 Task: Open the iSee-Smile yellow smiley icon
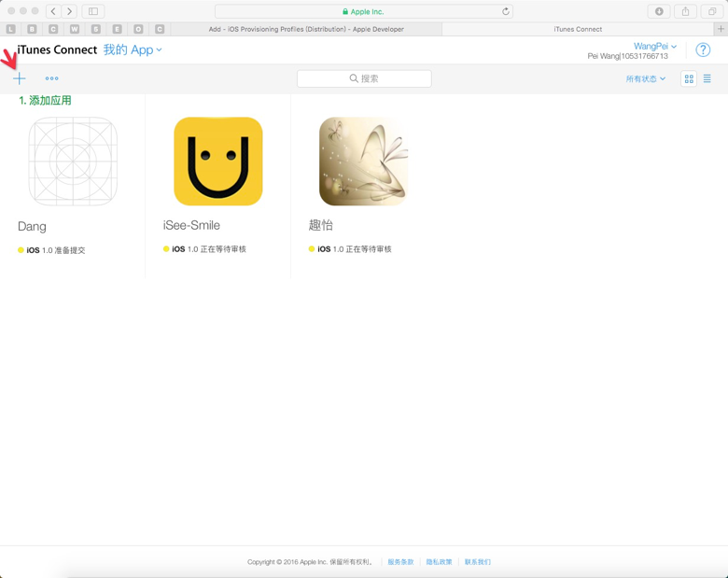[218, 162]
